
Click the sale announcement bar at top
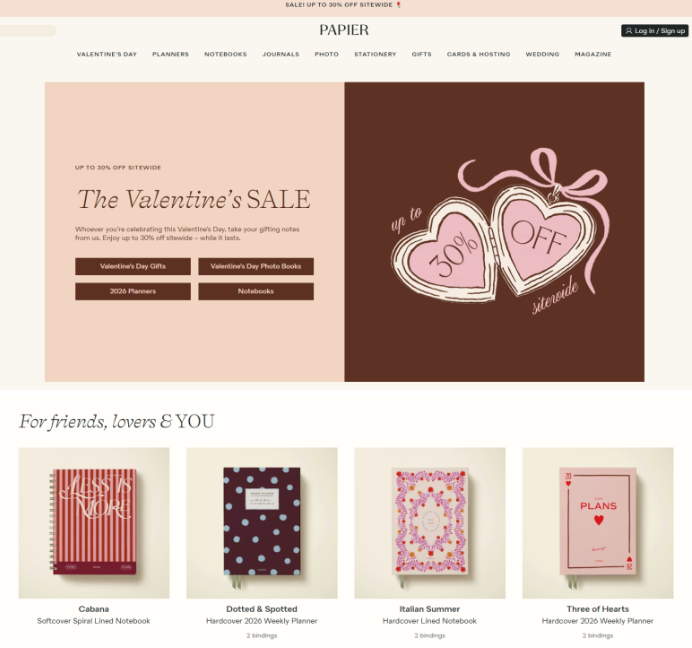click(346, 5)
